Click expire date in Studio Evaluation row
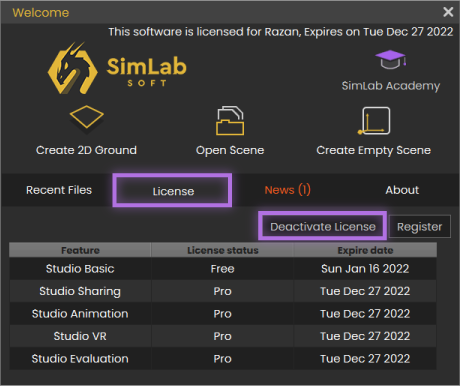The image size is (460, 386). [365, 359]
